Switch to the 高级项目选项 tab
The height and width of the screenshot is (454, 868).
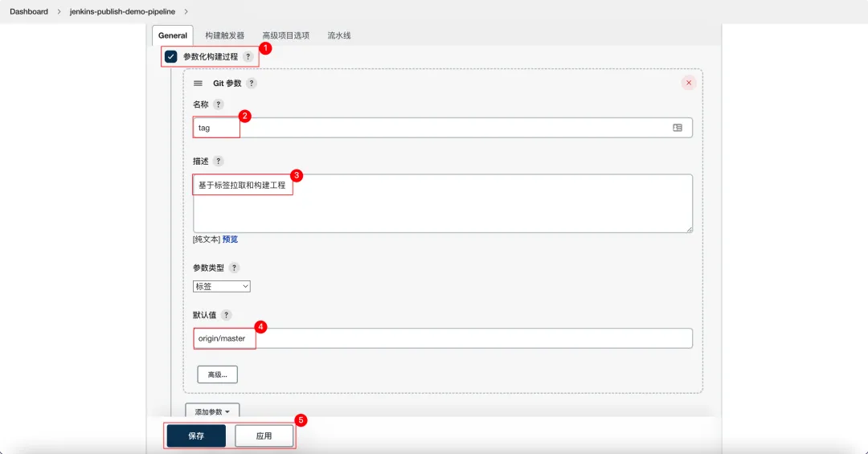(x=285, y=35)
